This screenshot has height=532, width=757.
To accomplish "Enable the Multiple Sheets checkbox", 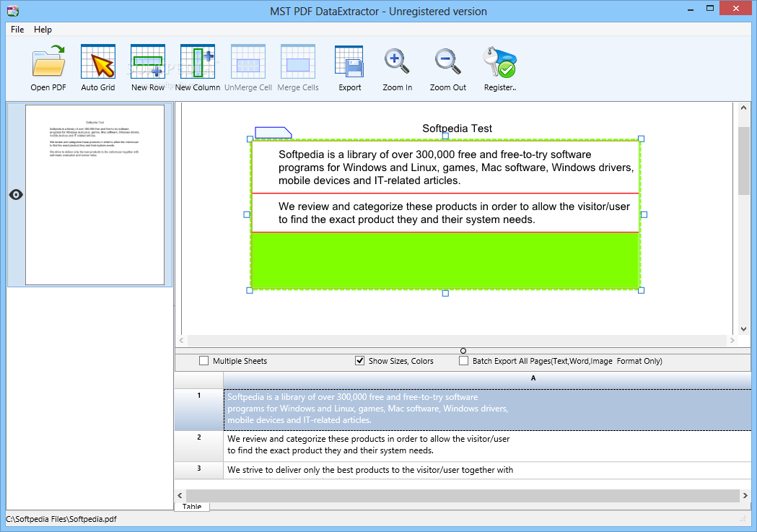I will coord(204,361).
